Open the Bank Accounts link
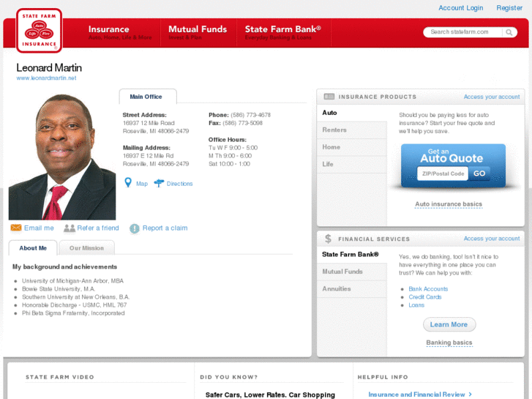Image resolution: width=532 pixels, height=399 pixels. click(428, 289)
